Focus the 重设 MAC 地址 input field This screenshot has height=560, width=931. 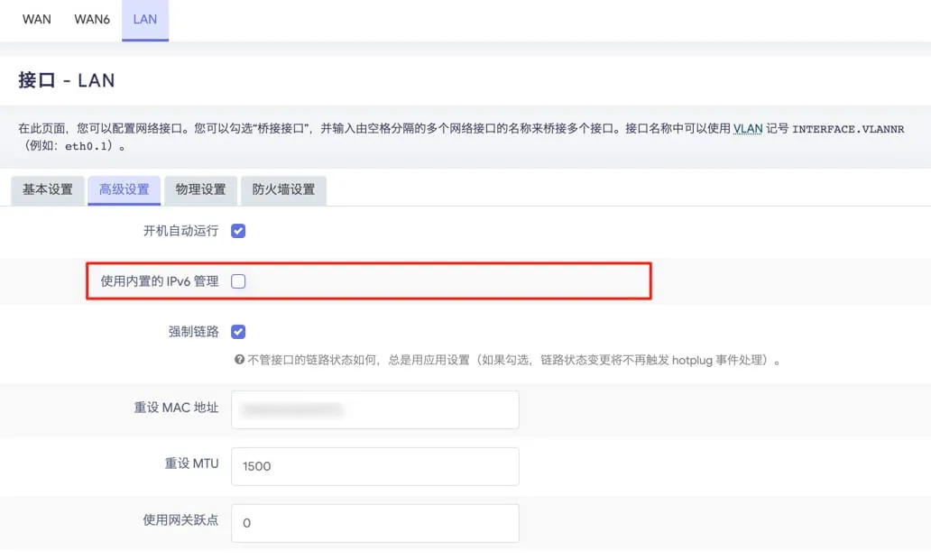coord(375,409)
